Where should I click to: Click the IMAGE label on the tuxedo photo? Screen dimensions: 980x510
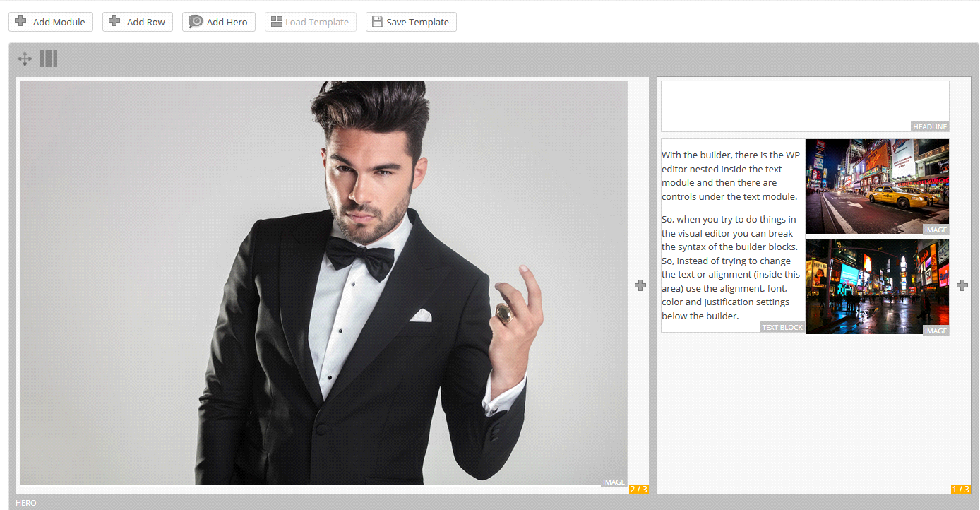pyautogui.click(x=614, y=482)
